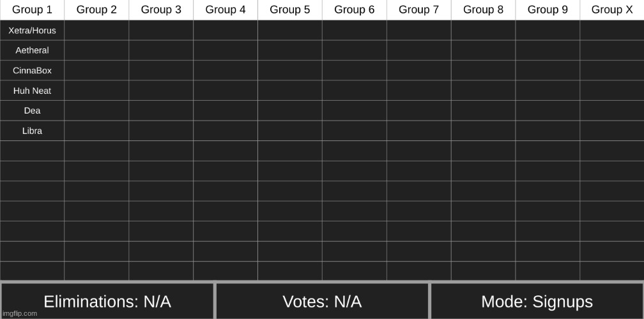Click the Group 1 column header
Image resolution: width=644 pixels, height=319 pixels.
tap(32, 10)
